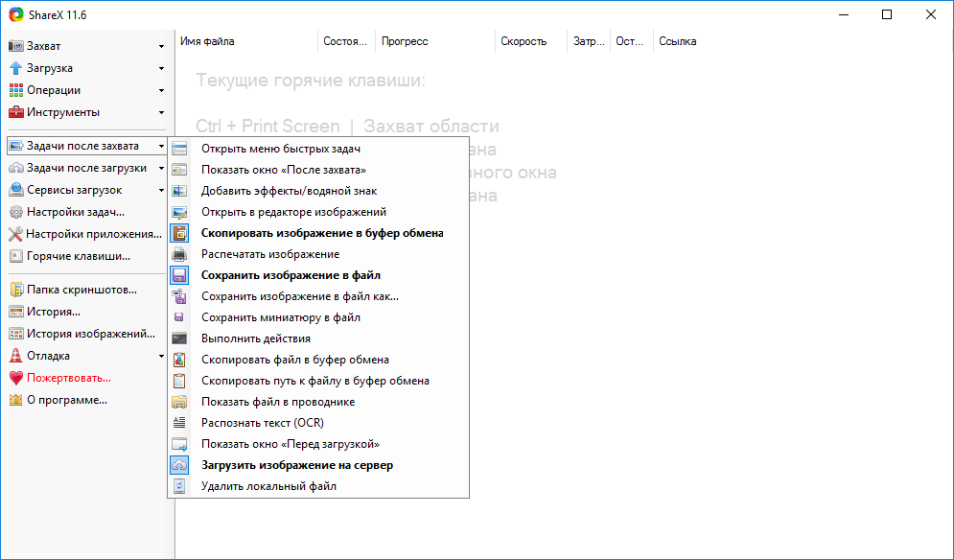This screenshot has height=560, width=954.
Task: Choose Сохранить изображение в файл как... entry
Action: click(x=318, y=296)
